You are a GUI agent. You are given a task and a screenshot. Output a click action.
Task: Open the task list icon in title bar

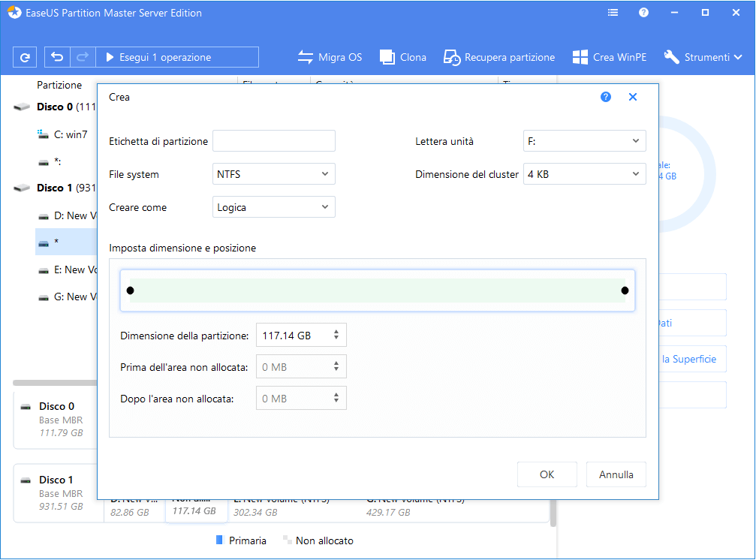(613, 13)
